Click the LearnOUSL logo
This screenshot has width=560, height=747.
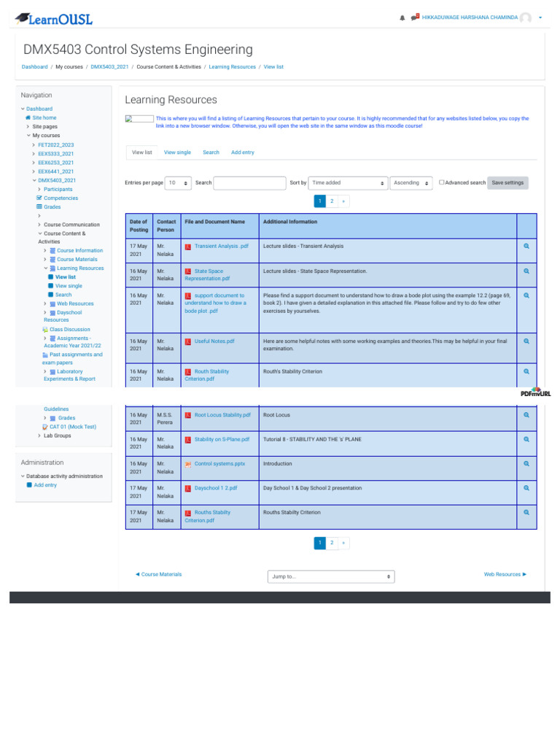[54, 19]
